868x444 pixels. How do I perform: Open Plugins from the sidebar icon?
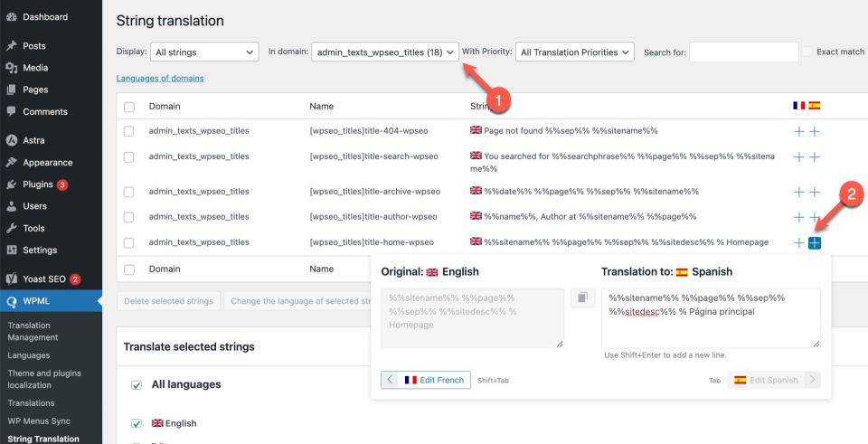click(x=13, y=184)
